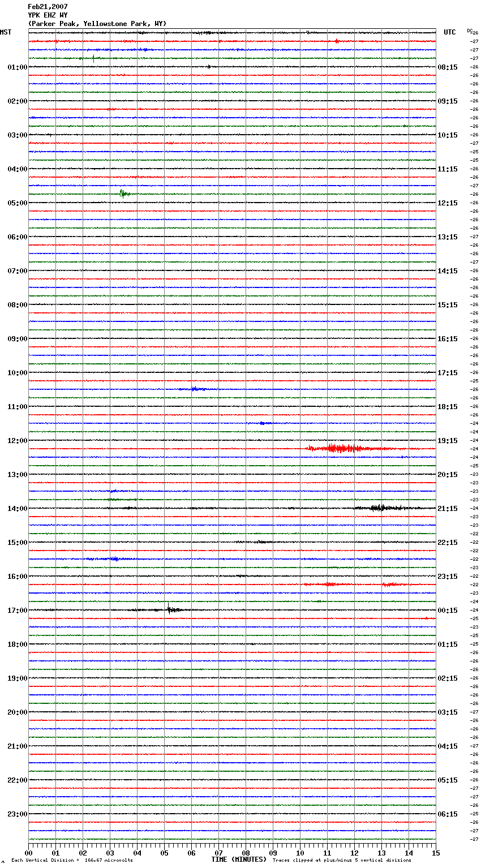The height and width of the screenshot is (868, 481).
Task: Select the 13:00 MST row label
Action: click(17, 475)
